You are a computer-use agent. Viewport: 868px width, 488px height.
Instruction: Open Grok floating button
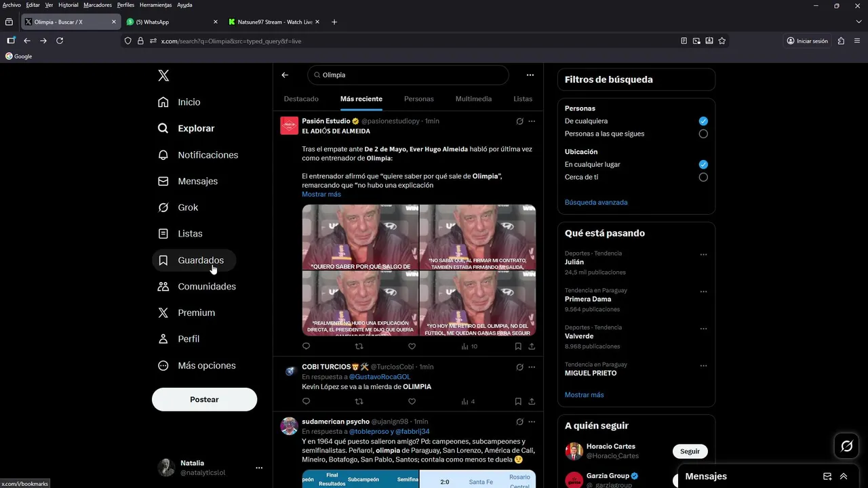[846, 445]
